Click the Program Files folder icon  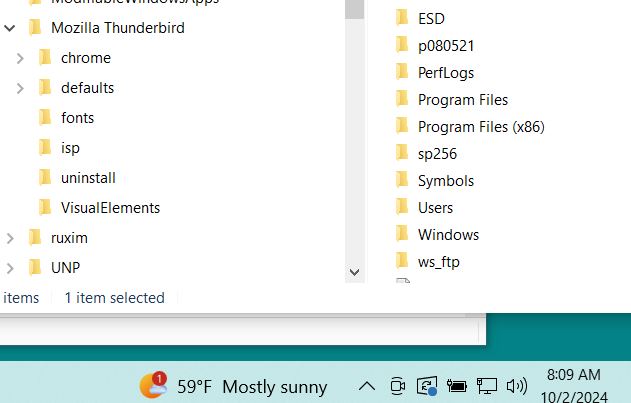(402, 99)
